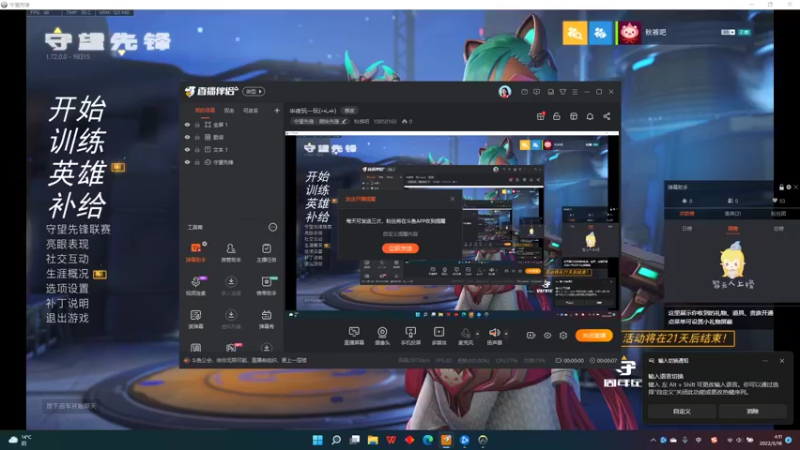Expand microphone options arrow
This screenshot has height=450, width=800.
pos(478,334)
